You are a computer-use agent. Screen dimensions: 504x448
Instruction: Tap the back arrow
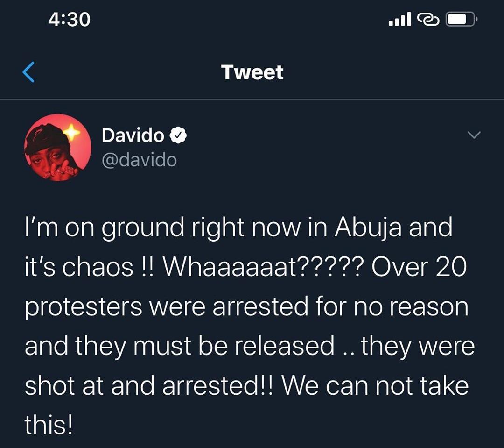[x=28, y=72]
